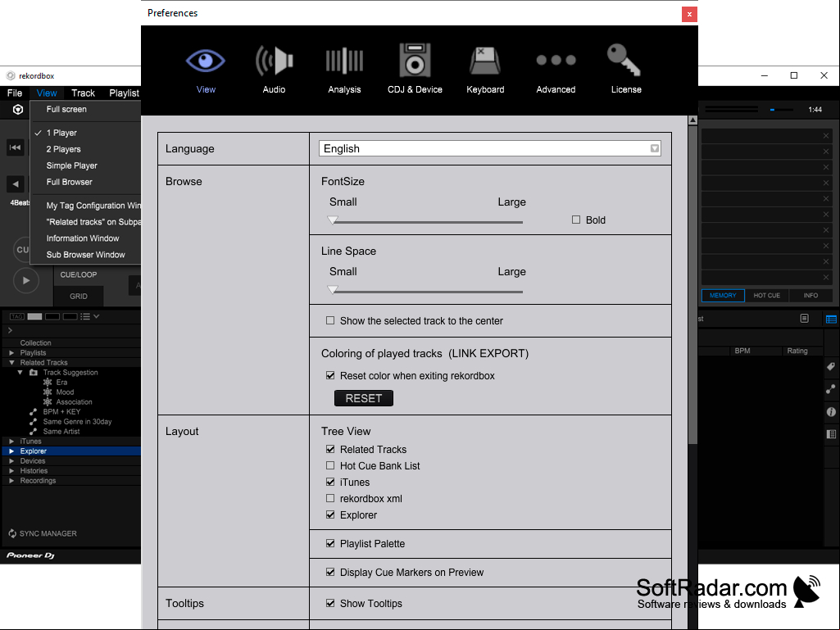
Task: Expand the Devices tree node
Action: click(x=11, y=460)
